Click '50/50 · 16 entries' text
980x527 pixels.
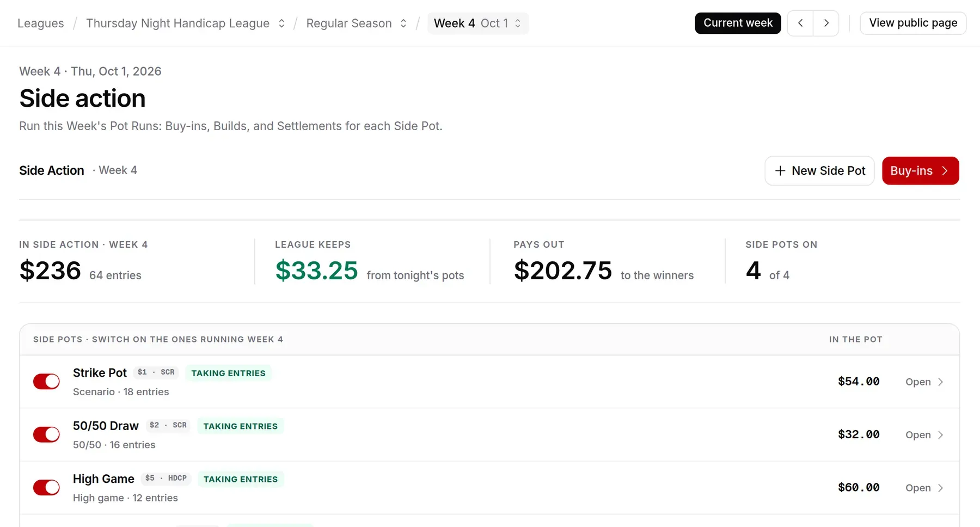(114, 445)
